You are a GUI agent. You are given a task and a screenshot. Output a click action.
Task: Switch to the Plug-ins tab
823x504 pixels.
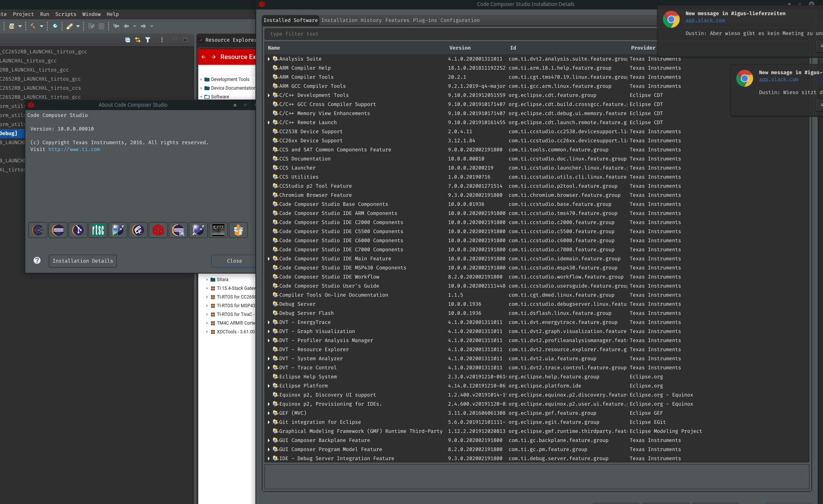tap(425, 20)
